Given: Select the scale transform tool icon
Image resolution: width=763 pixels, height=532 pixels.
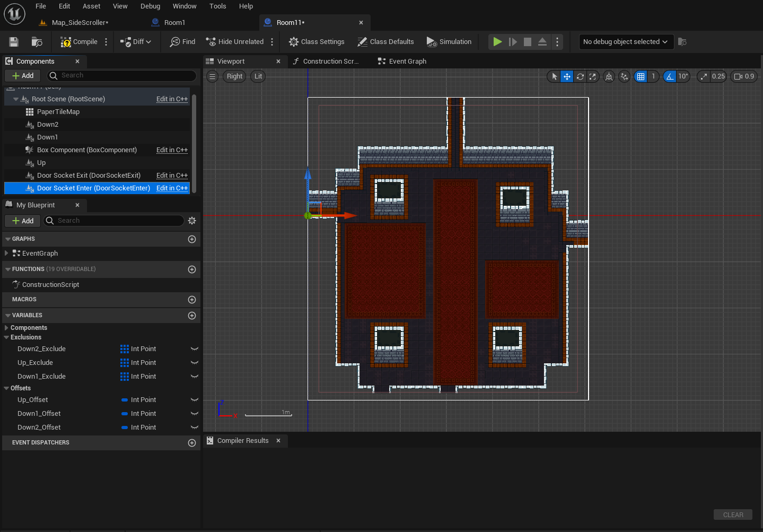Looking at the screenshot, I should (593, 76).
